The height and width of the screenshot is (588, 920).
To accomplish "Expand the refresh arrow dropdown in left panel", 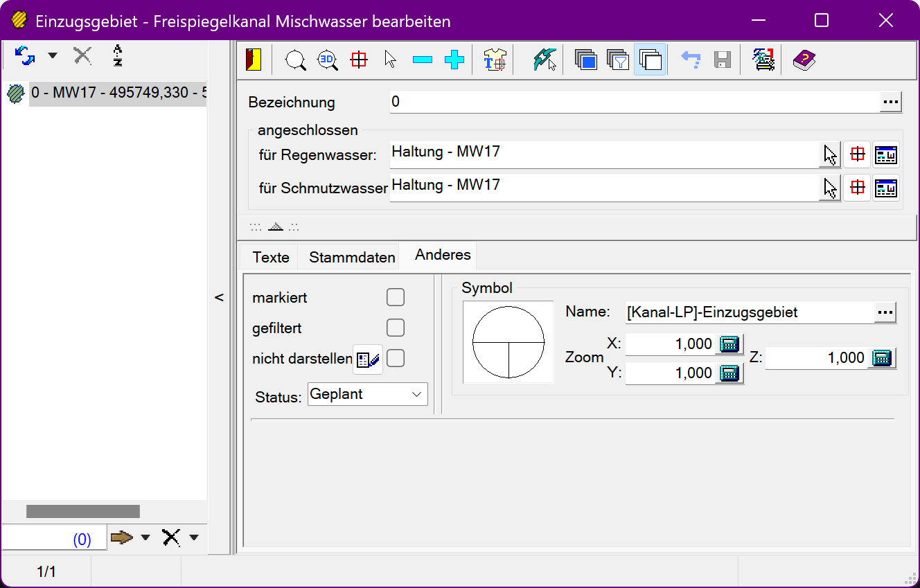I will (53, 55).
